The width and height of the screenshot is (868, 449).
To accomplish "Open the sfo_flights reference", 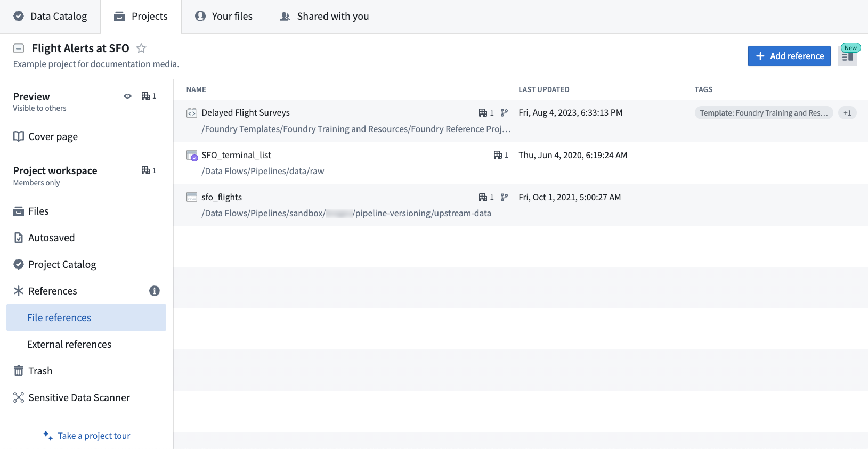I will pos(222,197).
